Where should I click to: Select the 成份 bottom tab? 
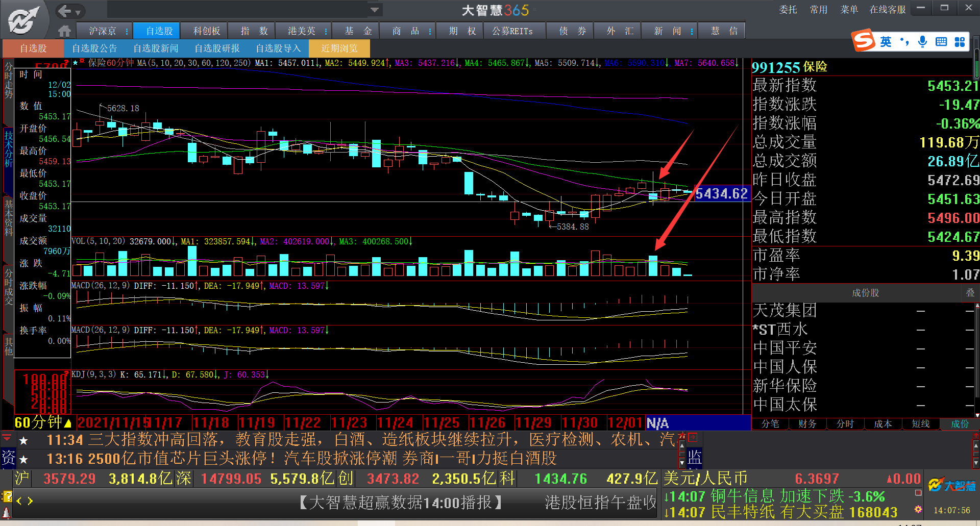point(960,423)
